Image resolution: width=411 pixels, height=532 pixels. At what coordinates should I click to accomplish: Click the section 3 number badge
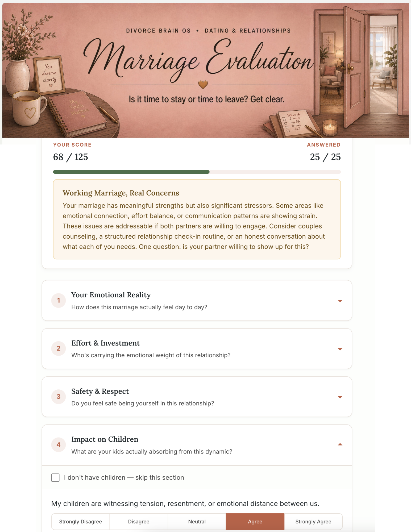[59, 397]
